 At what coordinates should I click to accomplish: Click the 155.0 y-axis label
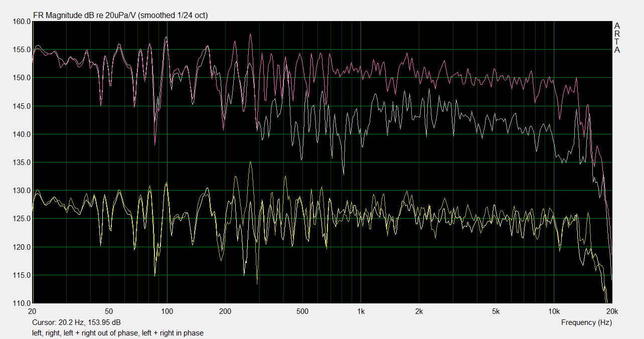tap(21, 50)
